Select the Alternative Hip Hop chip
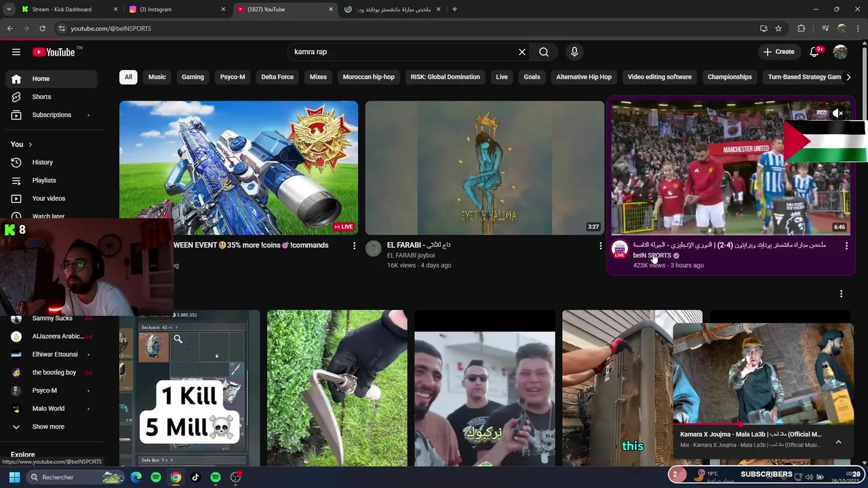 point(584,77)
